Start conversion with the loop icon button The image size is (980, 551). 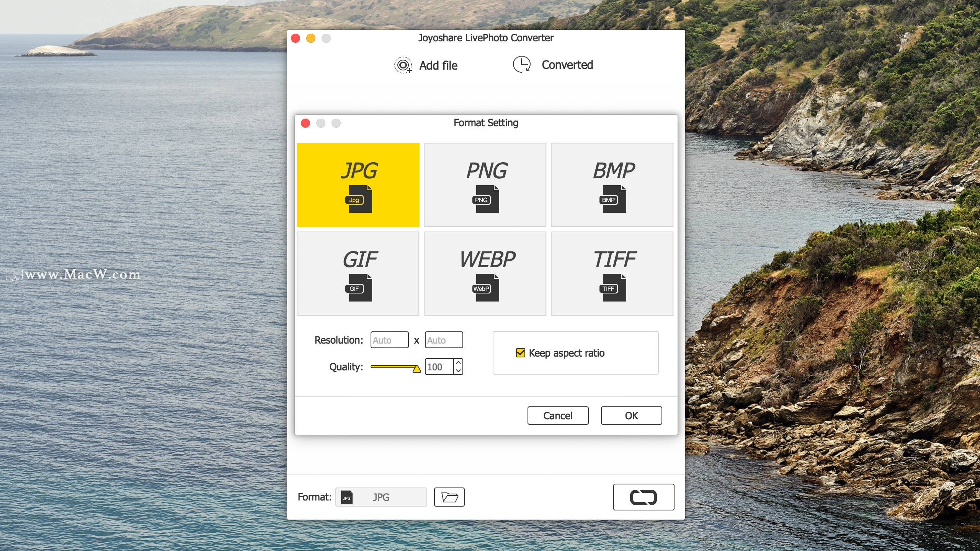point(644,497)
